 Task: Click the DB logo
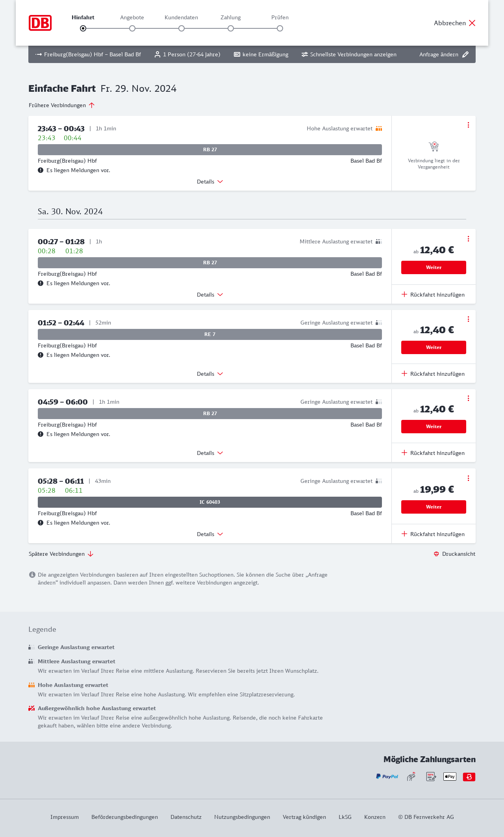tap(40, 23)
